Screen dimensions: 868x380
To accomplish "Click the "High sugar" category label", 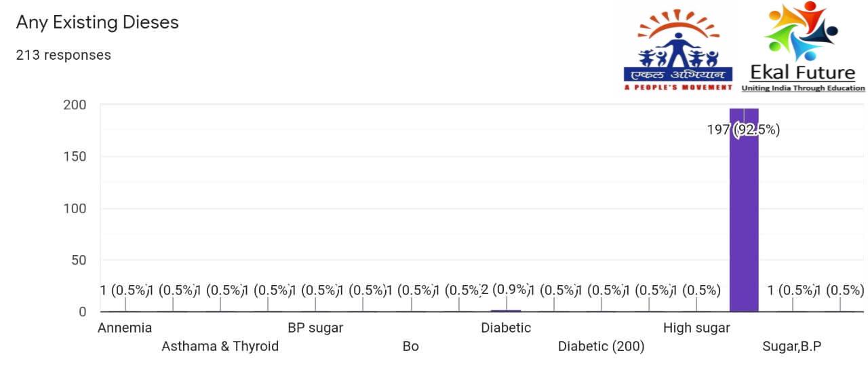I will pos(696,328).
